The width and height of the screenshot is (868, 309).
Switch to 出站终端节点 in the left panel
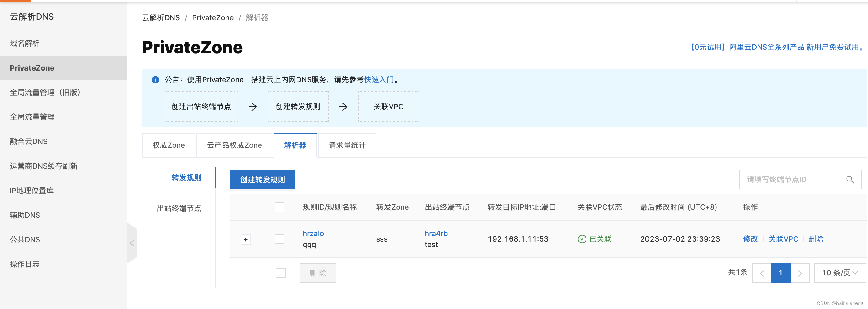[179, 208]
